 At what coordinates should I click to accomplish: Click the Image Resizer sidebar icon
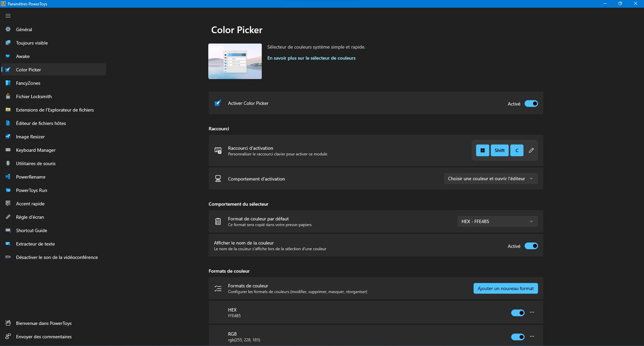[8, 137]
